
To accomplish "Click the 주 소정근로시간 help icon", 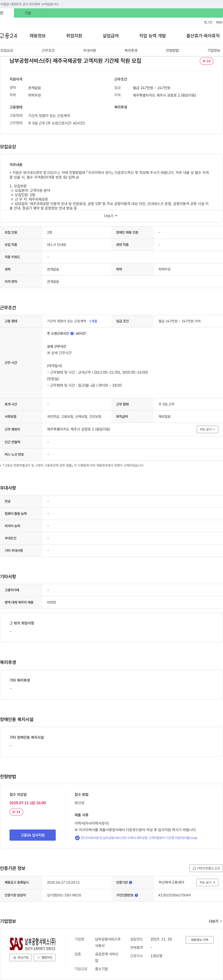I will [x=72, y=334].
